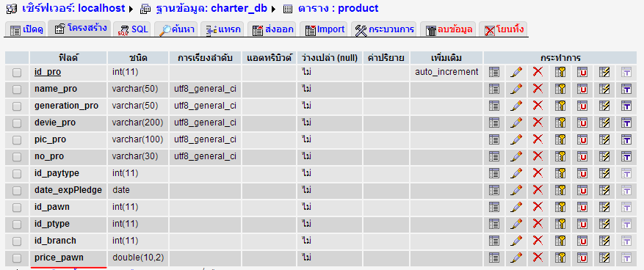Edit the date_expPledge field with pencil icon
The image size is (644, 270).
point(516,190)
